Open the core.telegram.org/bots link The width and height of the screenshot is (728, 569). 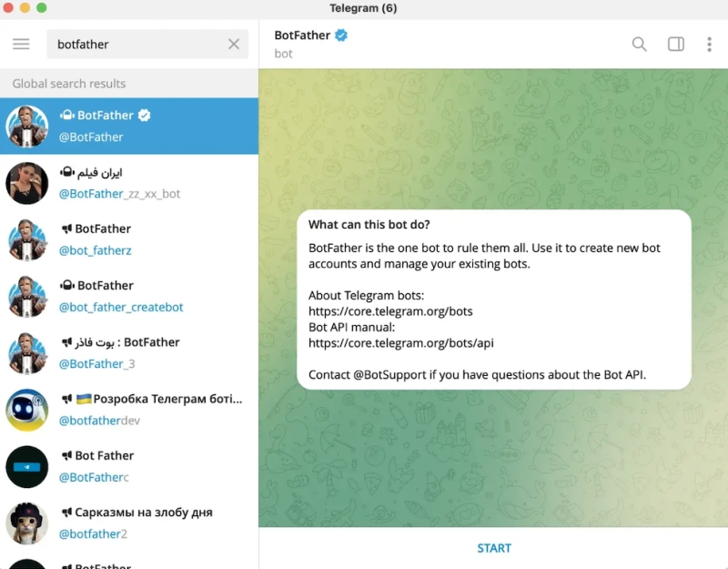390,311
